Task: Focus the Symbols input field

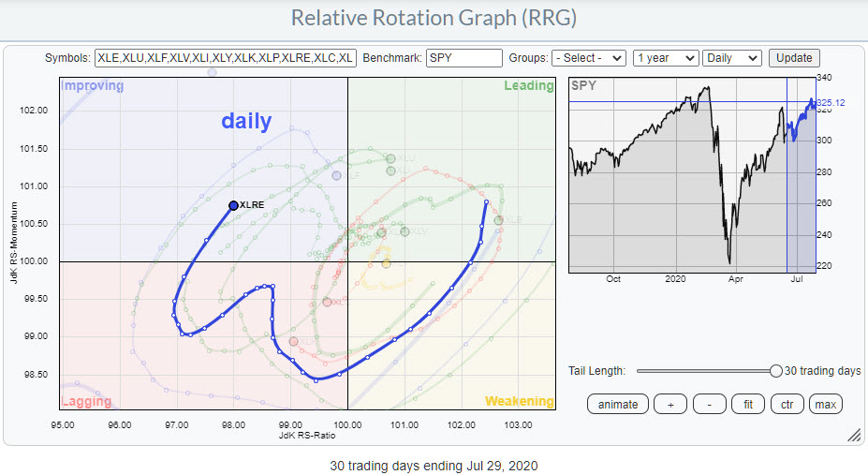Action: coord(225,58)
